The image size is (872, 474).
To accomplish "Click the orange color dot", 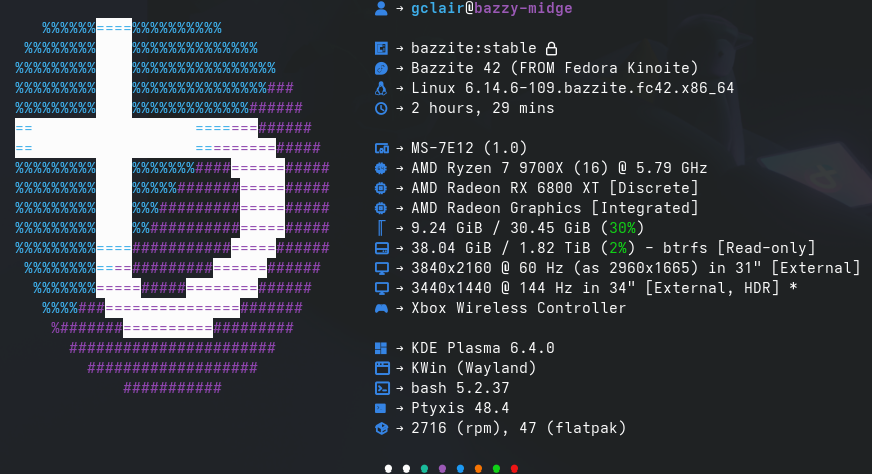I will 478,469.
